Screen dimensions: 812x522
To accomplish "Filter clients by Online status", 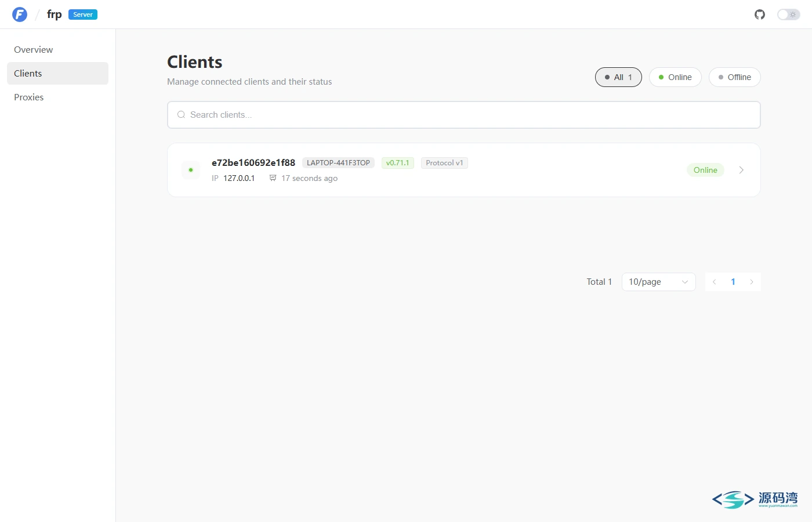I will coord(675,77).
